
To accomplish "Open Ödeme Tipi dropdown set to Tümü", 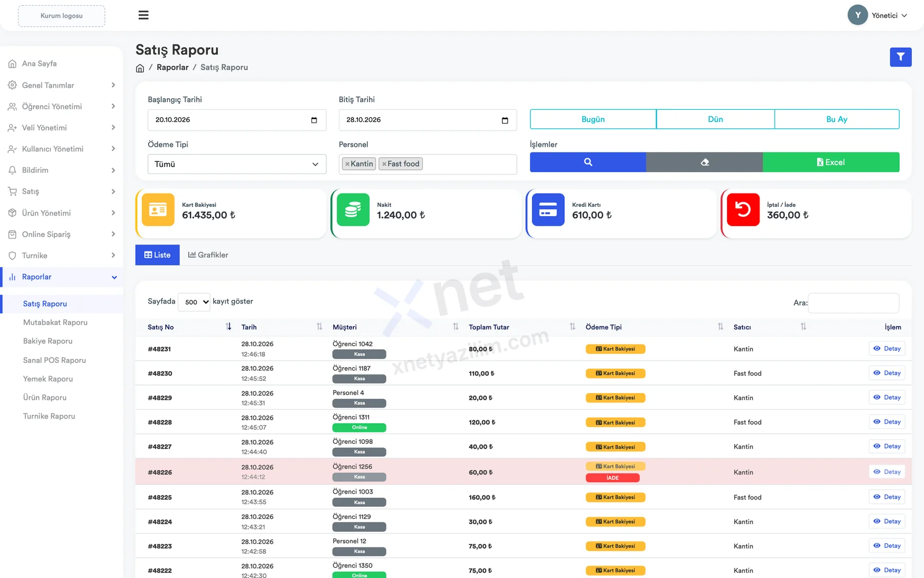I will pyautogui.click(x=237, y=164).
